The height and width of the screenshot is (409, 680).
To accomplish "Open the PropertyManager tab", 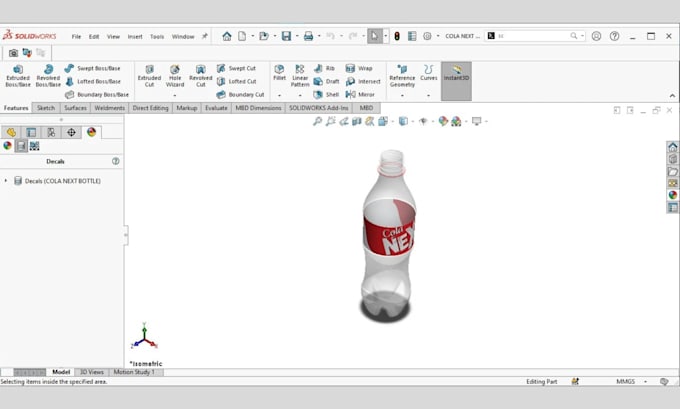I will [x=31, y=132].
